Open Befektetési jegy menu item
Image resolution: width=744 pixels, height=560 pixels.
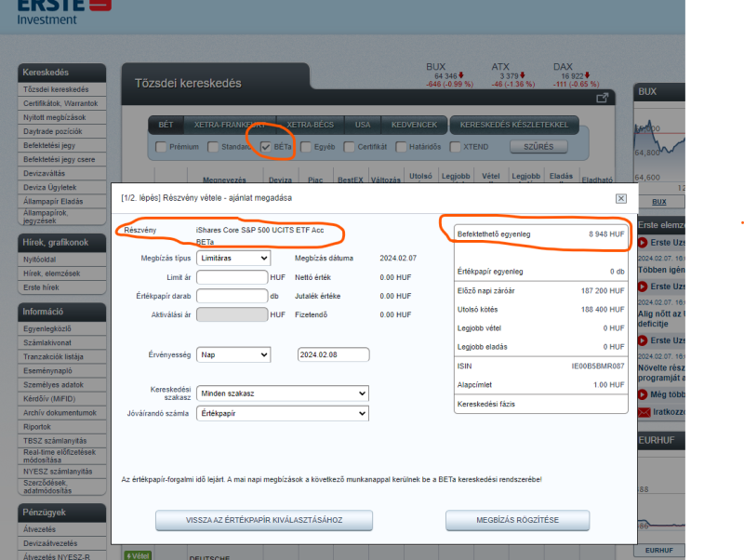[x=61, y=146]
